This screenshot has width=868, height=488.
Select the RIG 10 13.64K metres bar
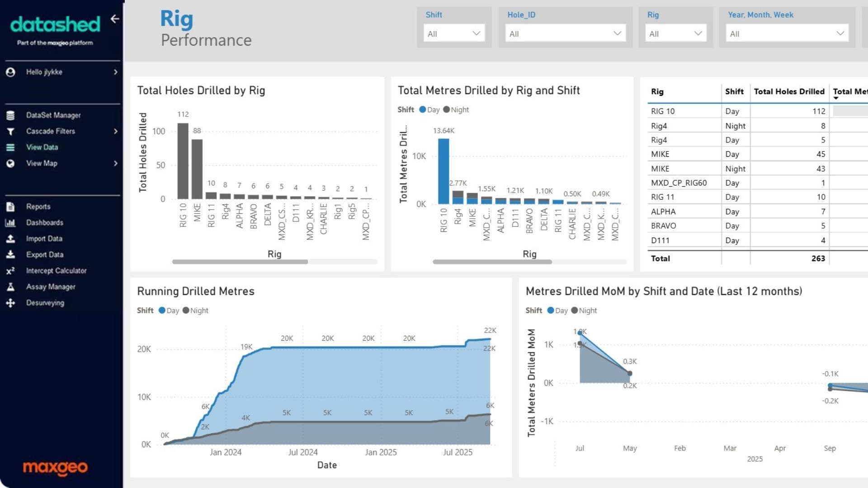443,171
